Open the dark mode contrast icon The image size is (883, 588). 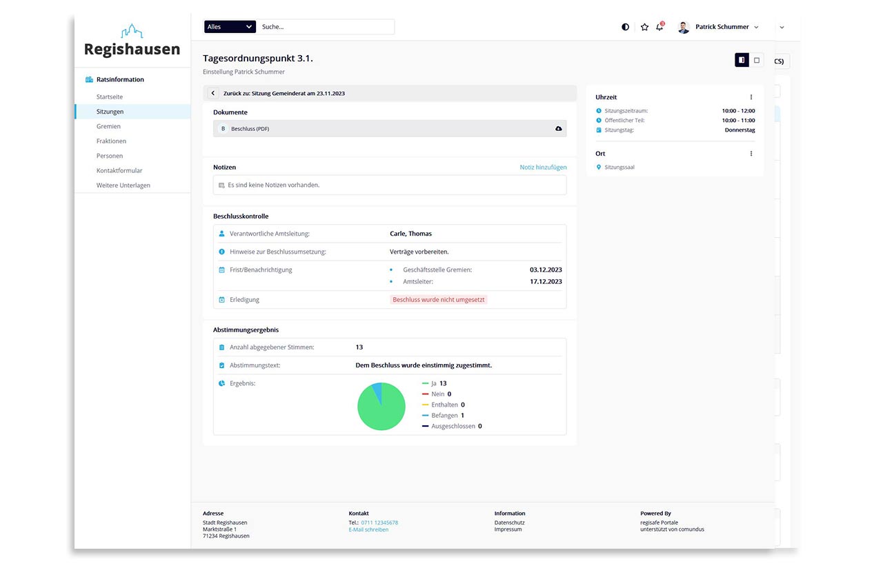point(625,26)
